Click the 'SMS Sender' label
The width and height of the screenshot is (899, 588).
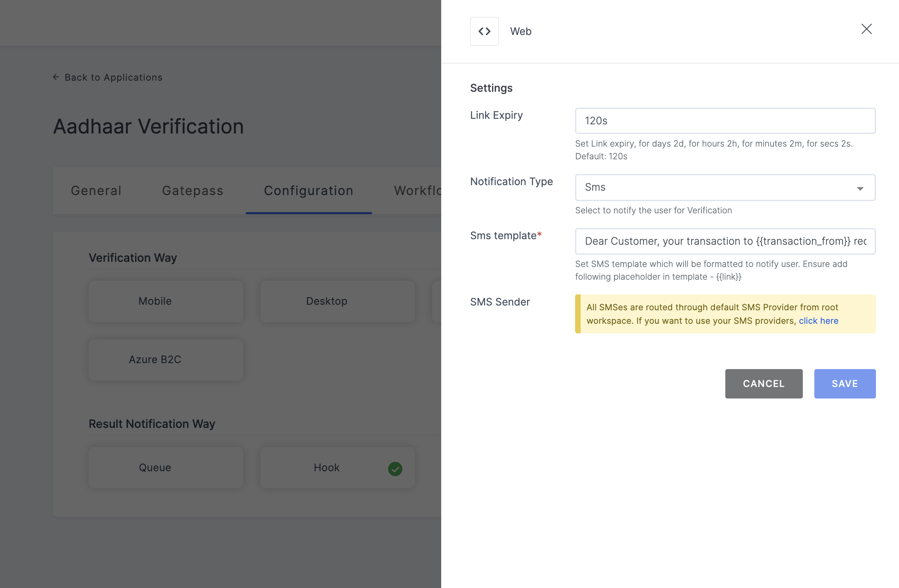coord(500,302)
